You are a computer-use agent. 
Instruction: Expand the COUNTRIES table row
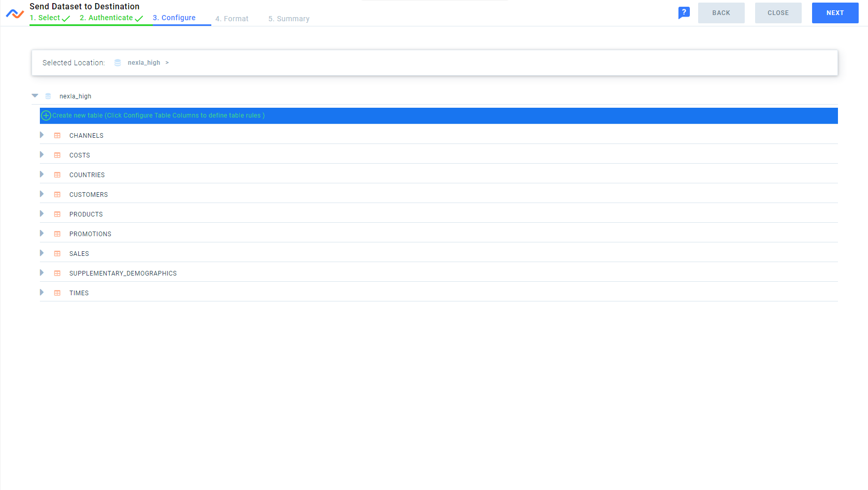[x=42, y=175]
